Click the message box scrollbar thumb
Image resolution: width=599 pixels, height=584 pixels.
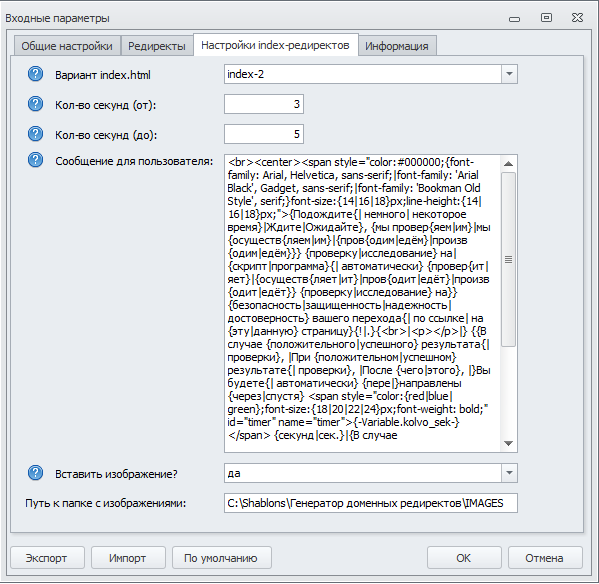click(508, 260)
